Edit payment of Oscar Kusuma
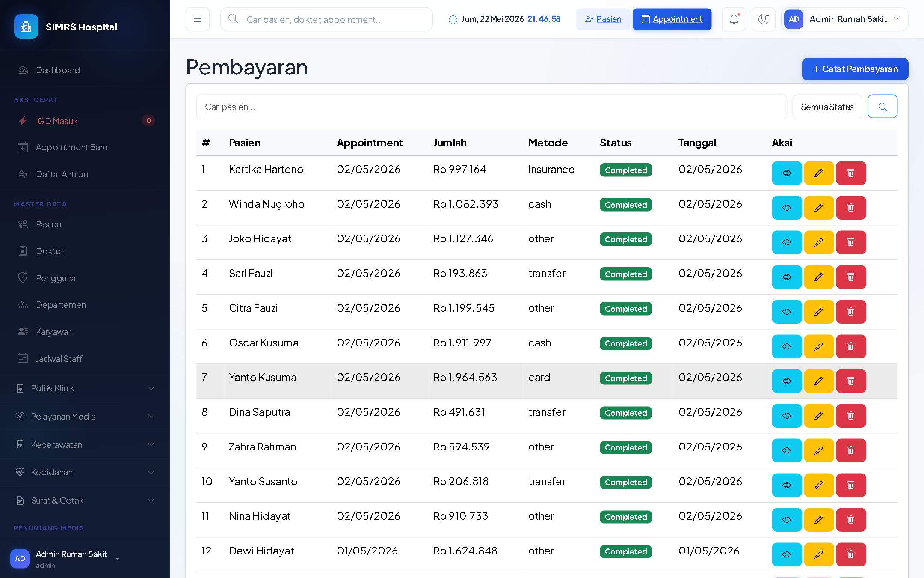The image size is (924, 578). coord(819,346)
